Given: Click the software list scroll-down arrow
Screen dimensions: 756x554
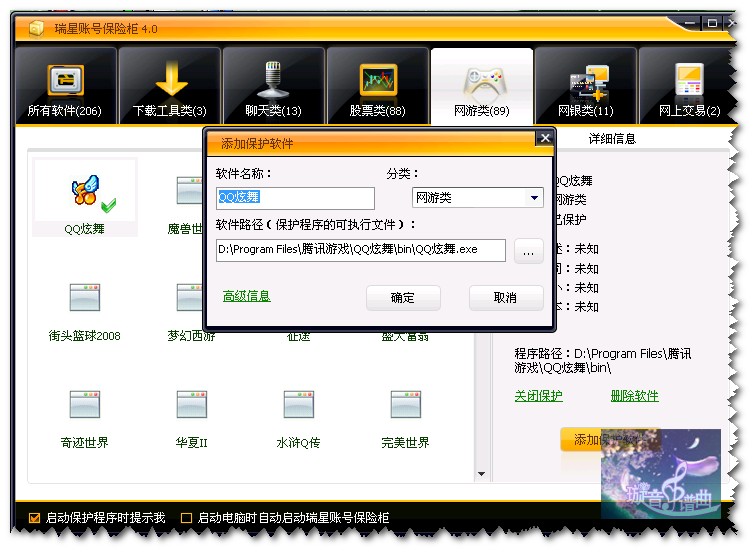Looking at the screenshot, I should point(481,474).
